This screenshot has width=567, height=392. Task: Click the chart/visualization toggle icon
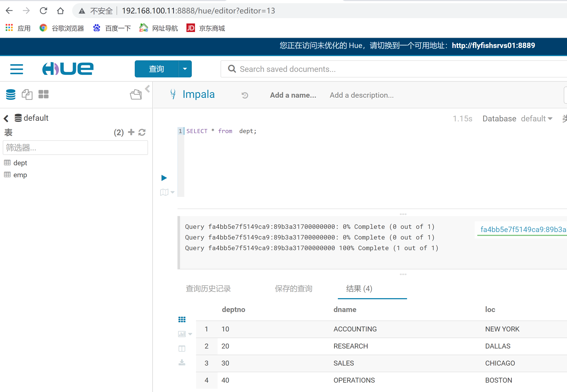click(x=182, y=334)
